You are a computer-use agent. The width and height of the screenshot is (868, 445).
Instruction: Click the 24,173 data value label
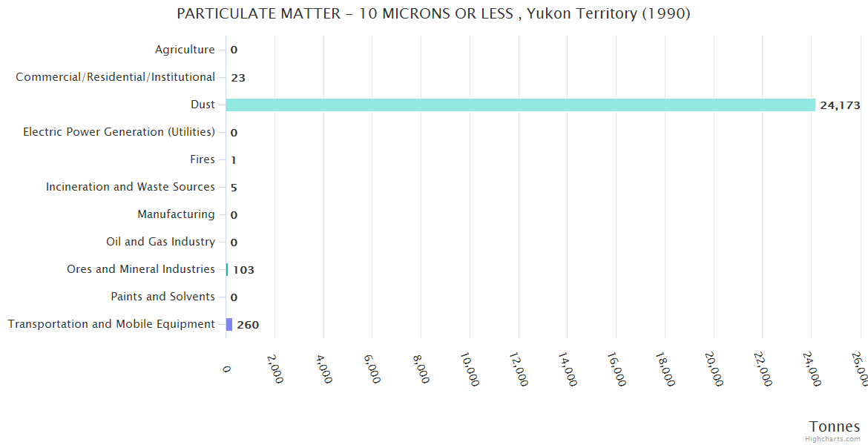[x=840, y=105]
